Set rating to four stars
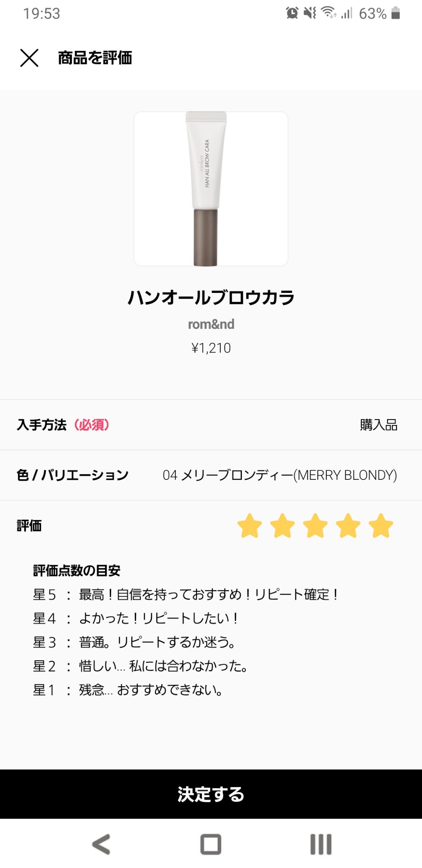The image size is (422, 868). [x=348, y=526]
